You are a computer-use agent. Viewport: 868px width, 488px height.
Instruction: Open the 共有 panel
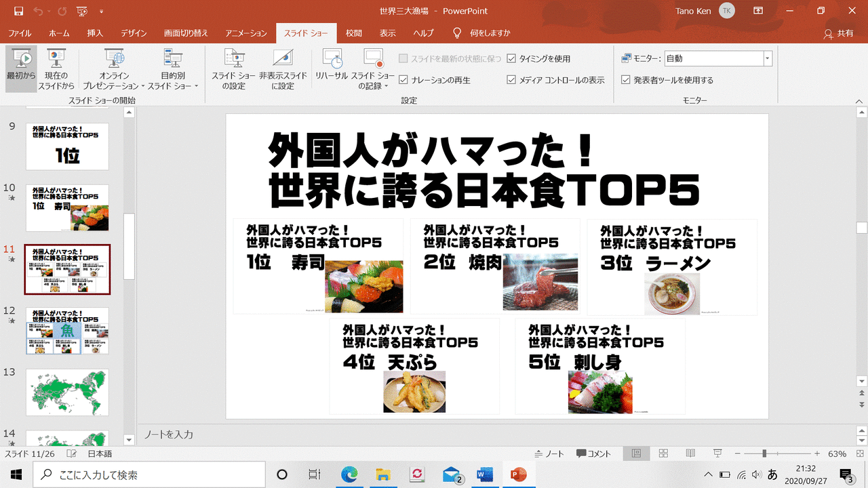(840, 32)
